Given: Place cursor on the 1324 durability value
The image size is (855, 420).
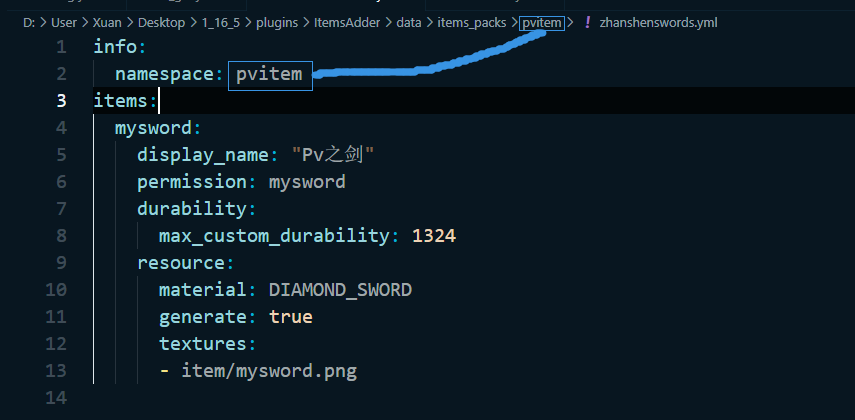Looking at the screenshot, I should coord(434,236).
